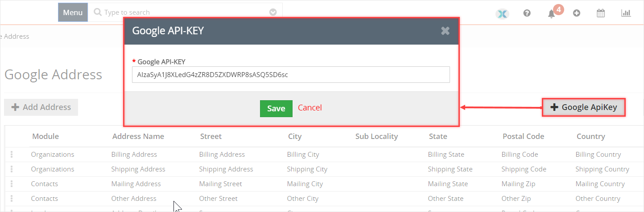Click Other Address name cell
The width and height of the screenshot is (644, 212).
pyautogui.click(x=134, y=199)
